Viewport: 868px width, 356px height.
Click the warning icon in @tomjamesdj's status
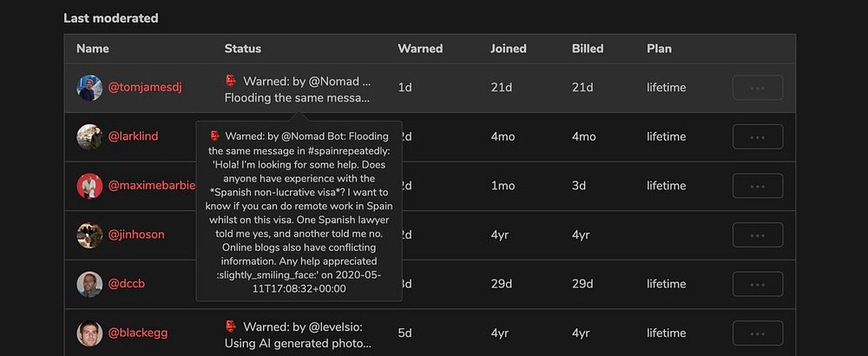[231, 81]
